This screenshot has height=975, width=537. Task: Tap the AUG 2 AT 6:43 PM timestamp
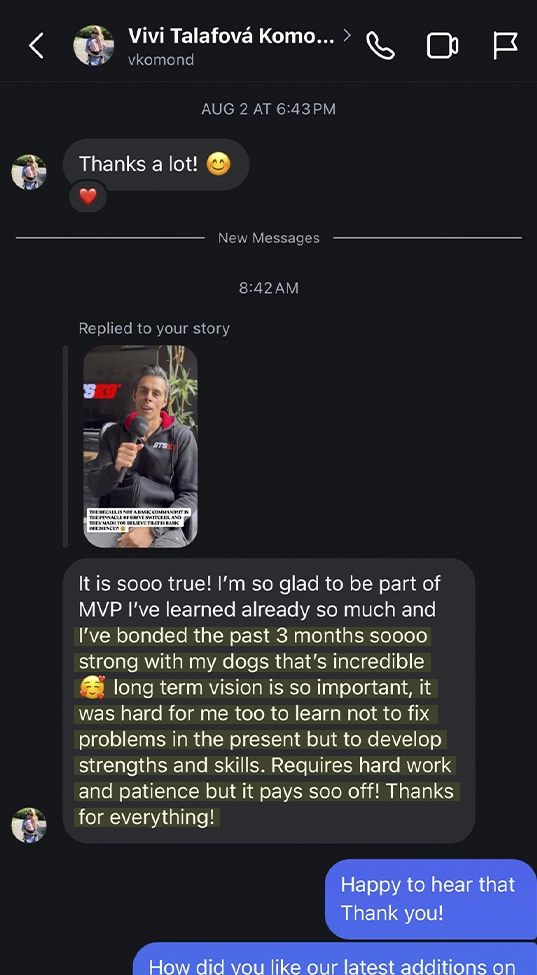click(x=268, y=109)
